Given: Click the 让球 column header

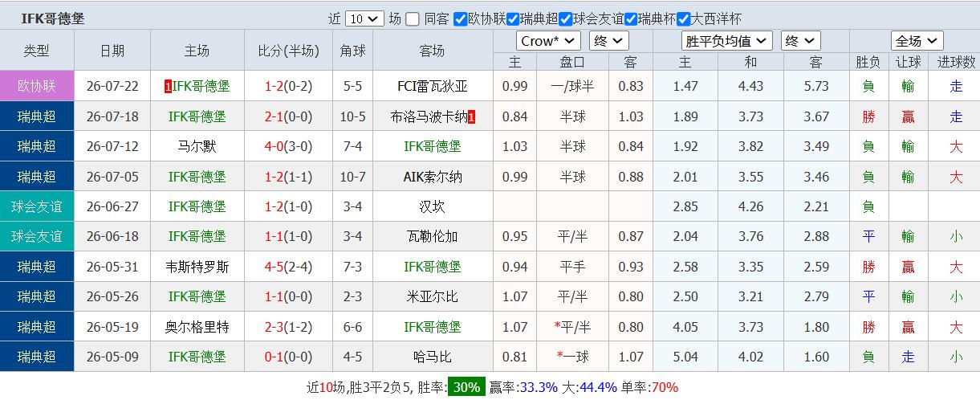Looking at the screenshot, I should point(908,62).
